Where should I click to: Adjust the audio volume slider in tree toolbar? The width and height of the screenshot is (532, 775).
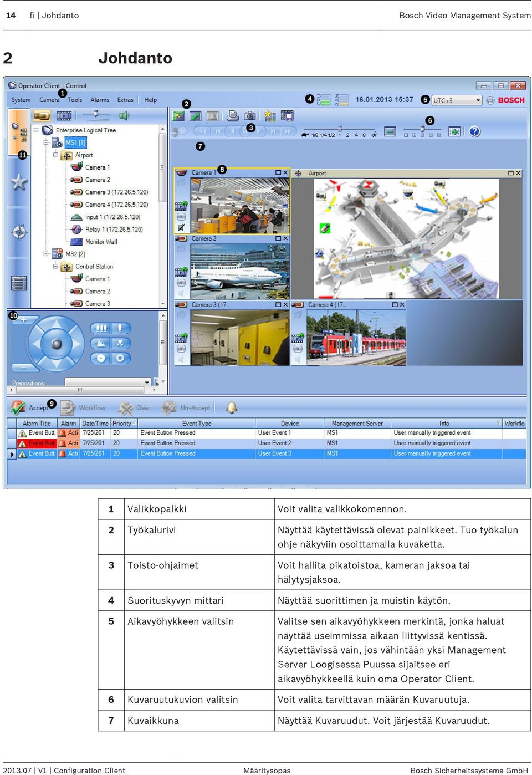[x=96, y=114]
